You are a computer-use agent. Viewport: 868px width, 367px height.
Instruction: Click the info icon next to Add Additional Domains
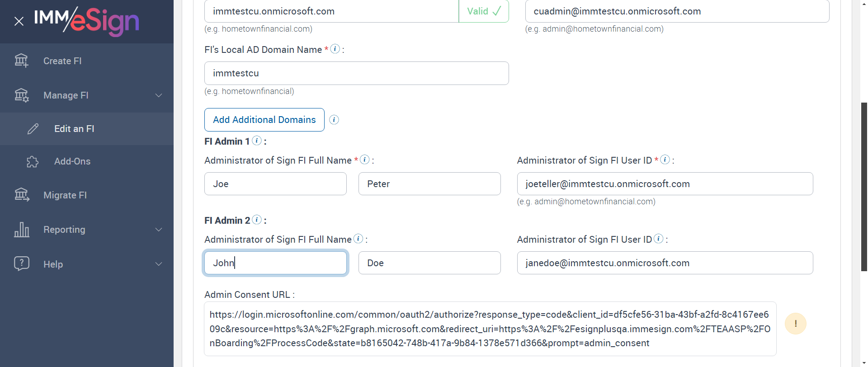pyautogui.click(x=334, y=120)
